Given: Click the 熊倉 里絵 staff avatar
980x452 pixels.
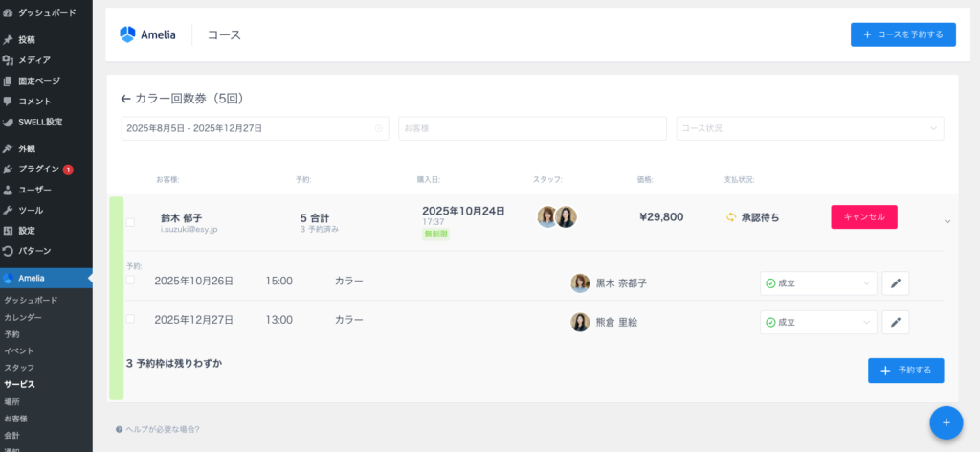Looking at the screenshot, I should point(580,323).
